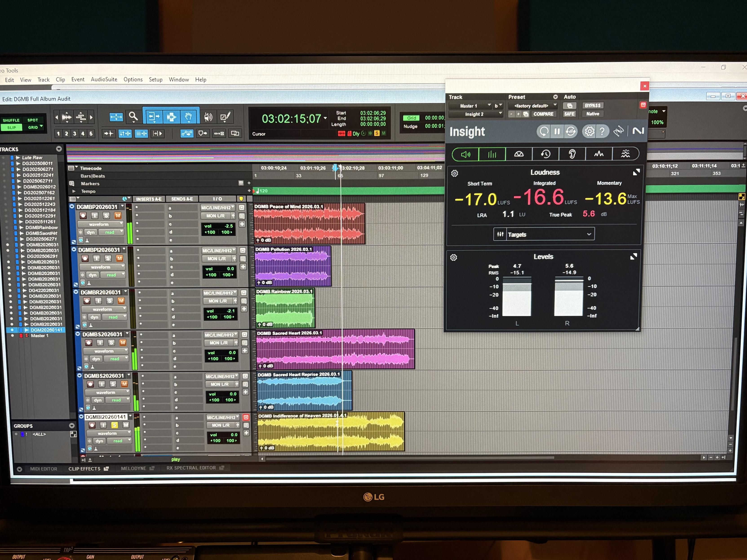The image size is (747, 560).
Task: Open the AudioSuite menu
Action: tap(104, 80)
